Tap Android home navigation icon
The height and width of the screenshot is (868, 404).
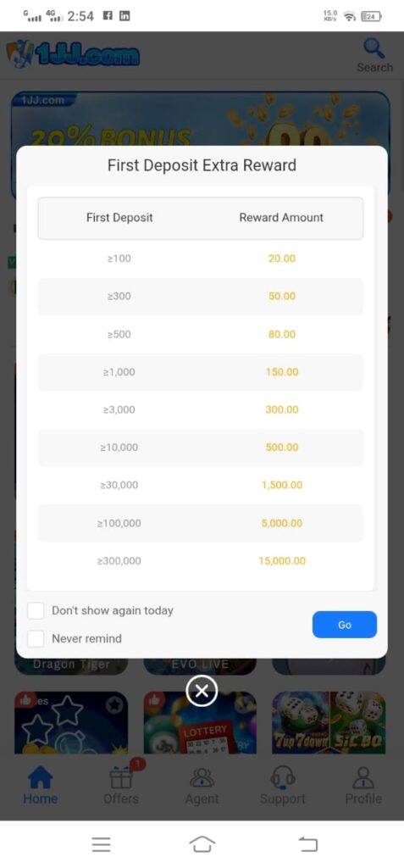click(x=202, y=844)
